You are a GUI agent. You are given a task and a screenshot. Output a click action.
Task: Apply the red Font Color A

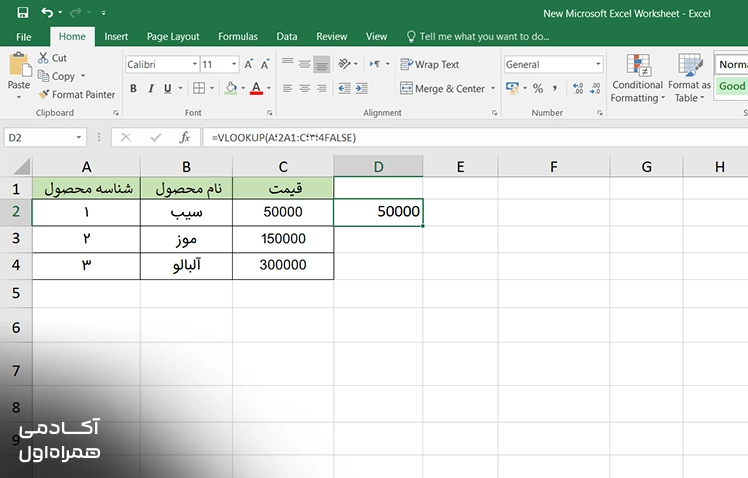pos(256,88)
